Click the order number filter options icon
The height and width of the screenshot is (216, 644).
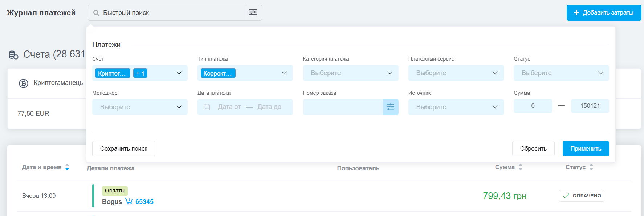pos(390,107)
